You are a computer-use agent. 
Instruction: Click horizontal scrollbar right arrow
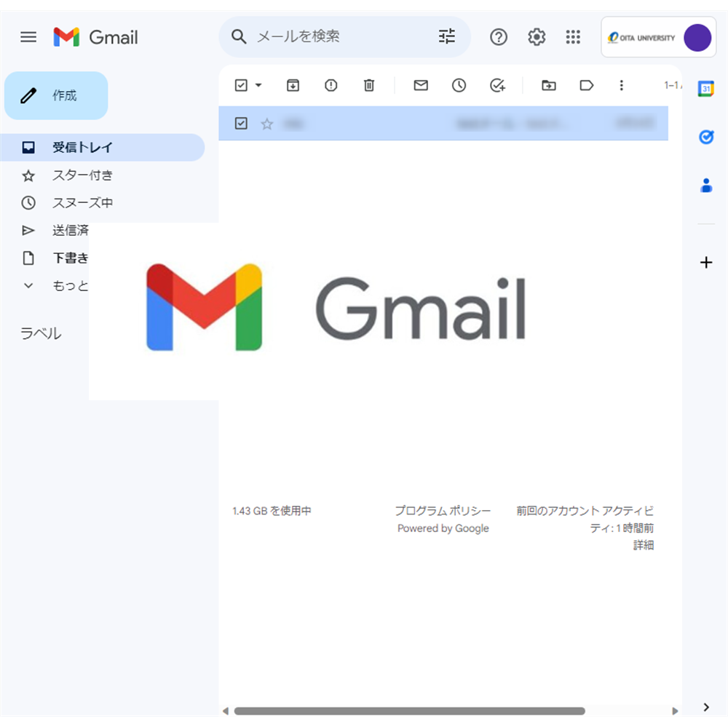(x=675, y=711)
